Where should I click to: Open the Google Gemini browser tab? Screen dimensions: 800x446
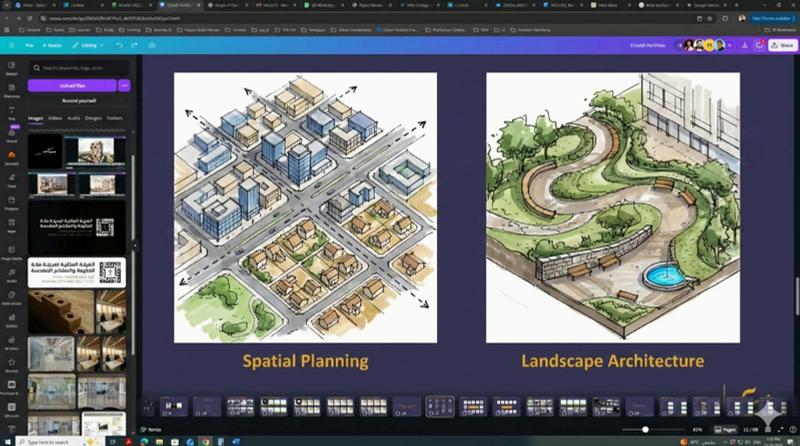(x=707, y=5)
